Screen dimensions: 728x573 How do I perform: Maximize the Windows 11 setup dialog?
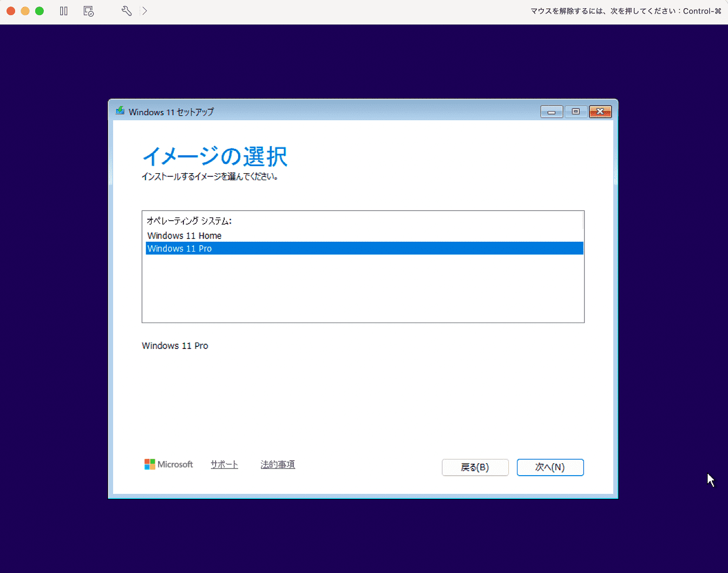pos(576,111)
